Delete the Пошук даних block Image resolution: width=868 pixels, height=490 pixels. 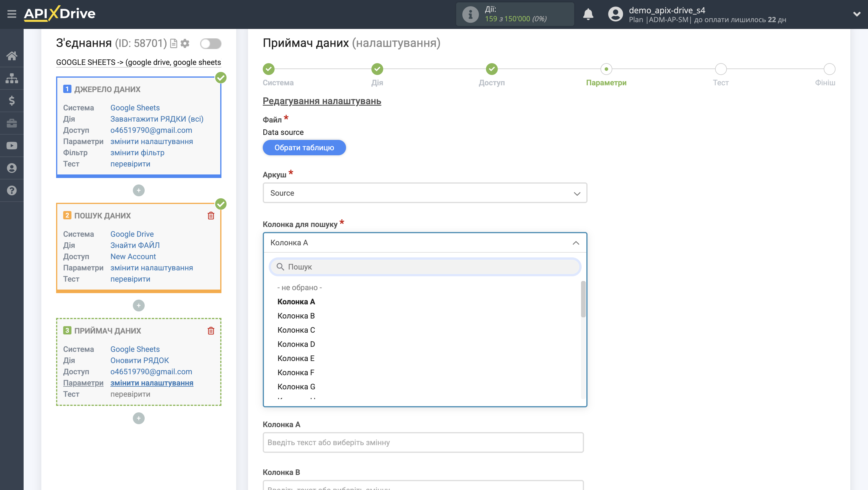pos(211,216)
